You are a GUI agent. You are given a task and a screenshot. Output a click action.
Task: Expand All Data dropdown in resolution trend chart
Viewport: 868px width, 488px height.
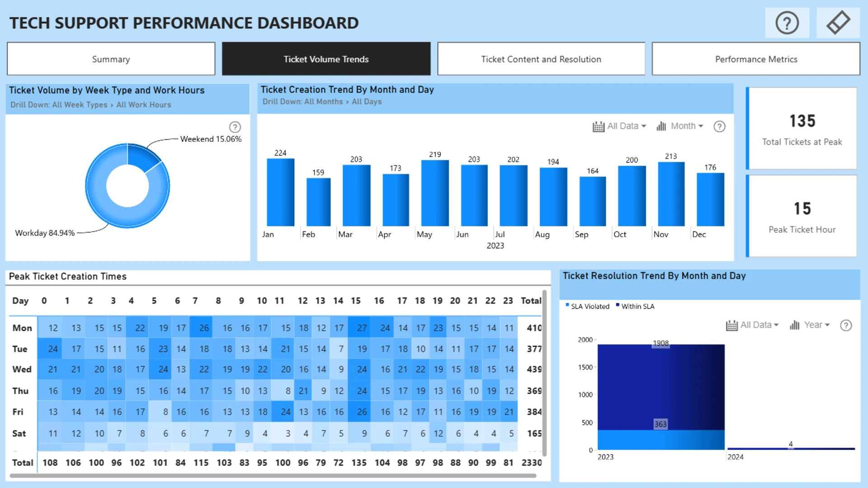[x=759, y=325]
